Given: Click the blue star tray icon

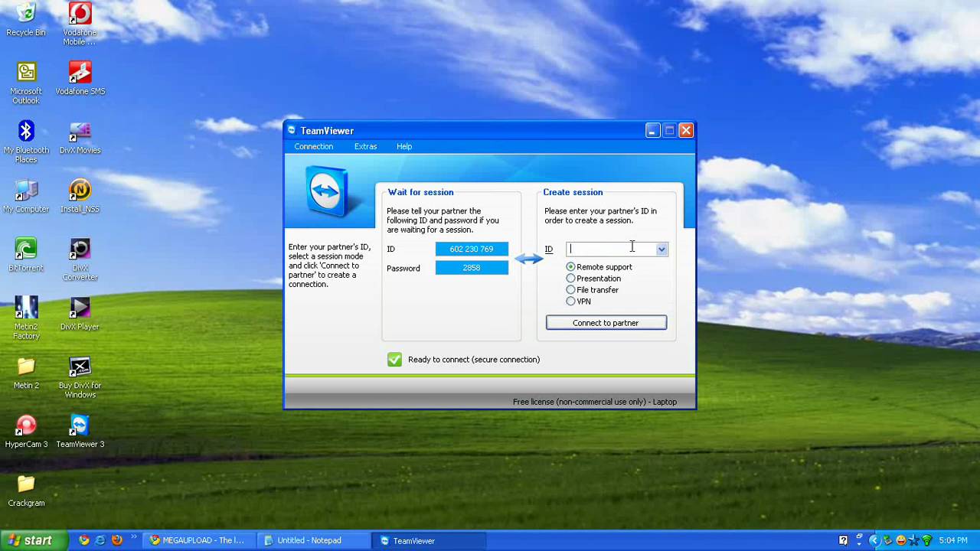Looking at the screenshot, I should 913,540.
